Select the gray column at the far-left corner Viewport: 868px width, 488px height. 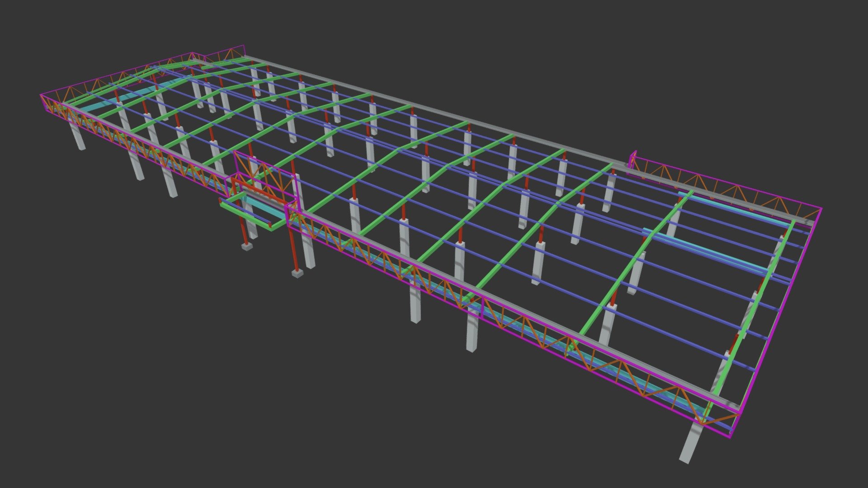point(78,134)
